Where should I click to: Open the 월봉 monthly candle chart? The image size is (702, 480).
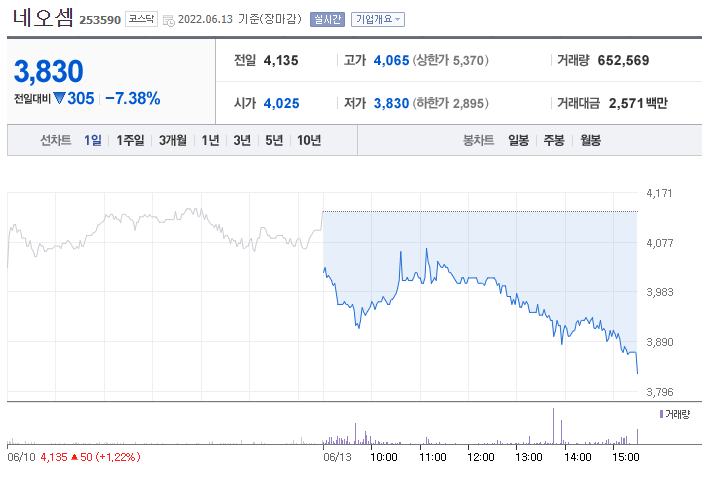(591, 140)
